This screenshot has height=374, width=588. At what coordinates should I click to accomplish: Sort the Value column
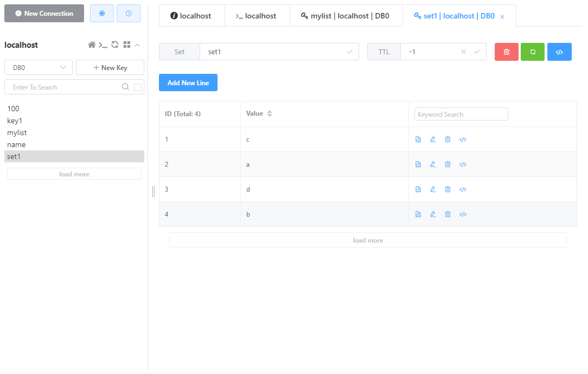[270, 113]
